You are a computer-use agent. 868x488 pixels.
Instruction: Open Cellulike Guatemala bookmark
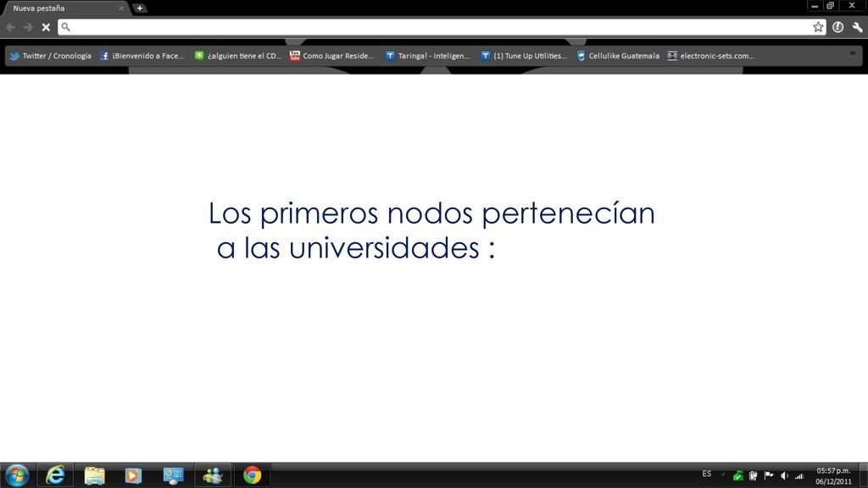click(618, 56)
